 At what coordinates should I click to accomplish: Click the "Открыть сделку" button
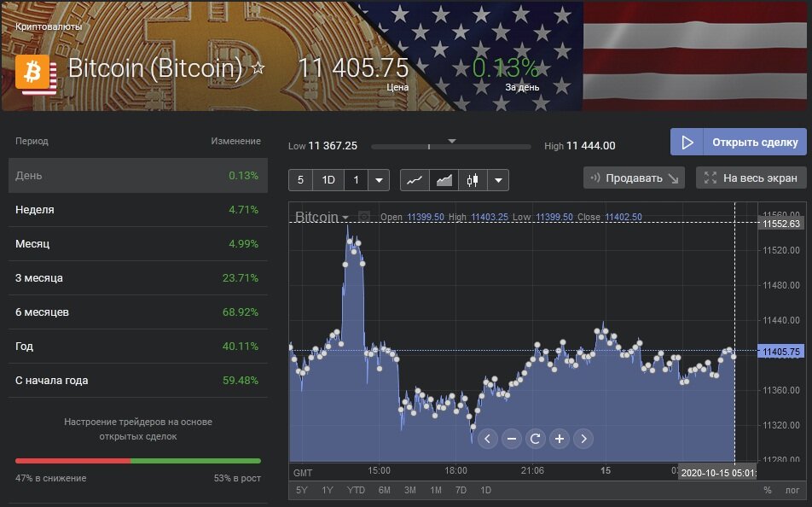pyautogui.click(x=739, y=142)
